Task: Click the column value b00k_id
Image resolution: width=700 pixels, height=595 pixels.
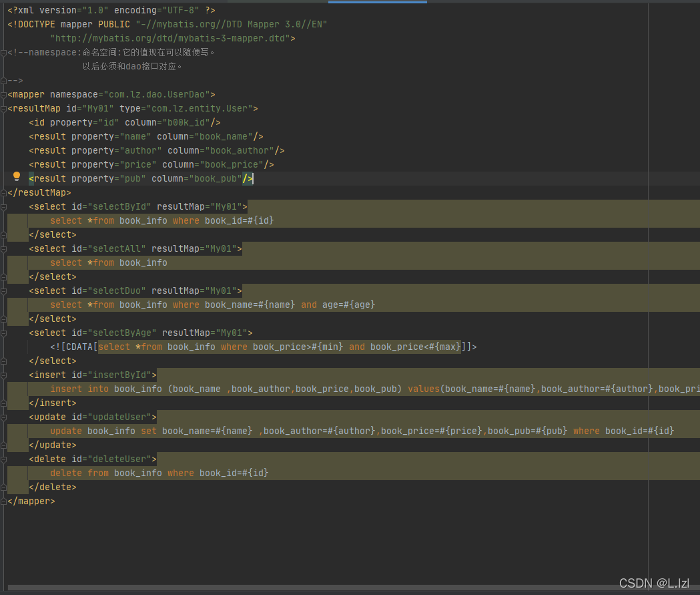Action: point(186,122)
